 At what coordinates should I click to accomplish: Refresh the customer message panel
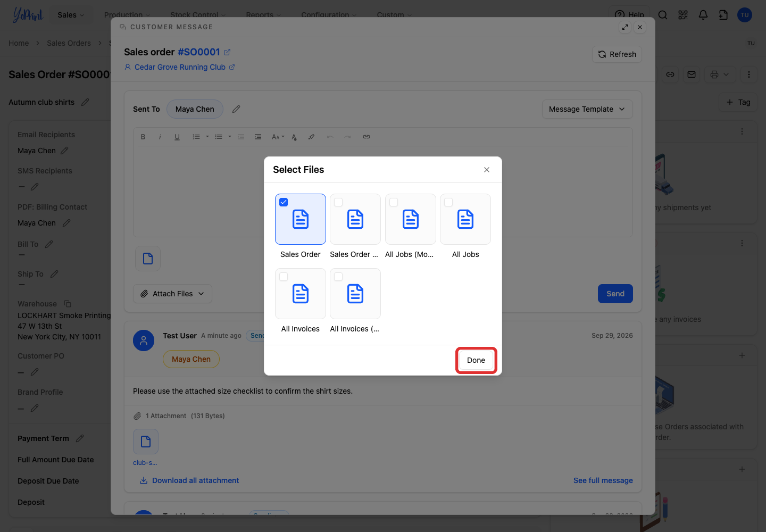(617, 54)
